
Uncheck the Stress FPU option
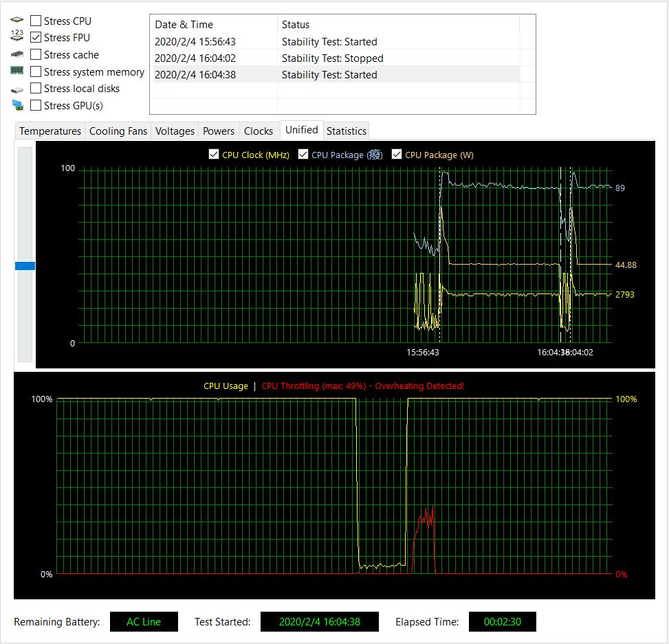click(36, 38)
